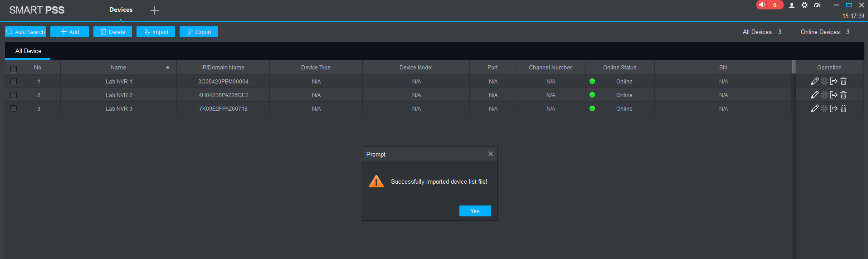Switch to the Devices tab
The height and width of the screenshot is (259, 868).
click(121, 10)
